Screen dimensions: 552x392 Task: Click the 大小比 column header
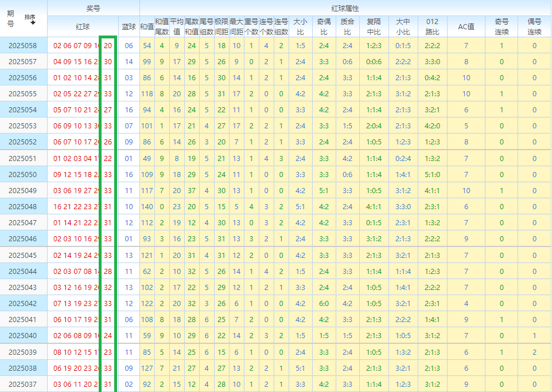pyautogui.click(x=300, y=26)
